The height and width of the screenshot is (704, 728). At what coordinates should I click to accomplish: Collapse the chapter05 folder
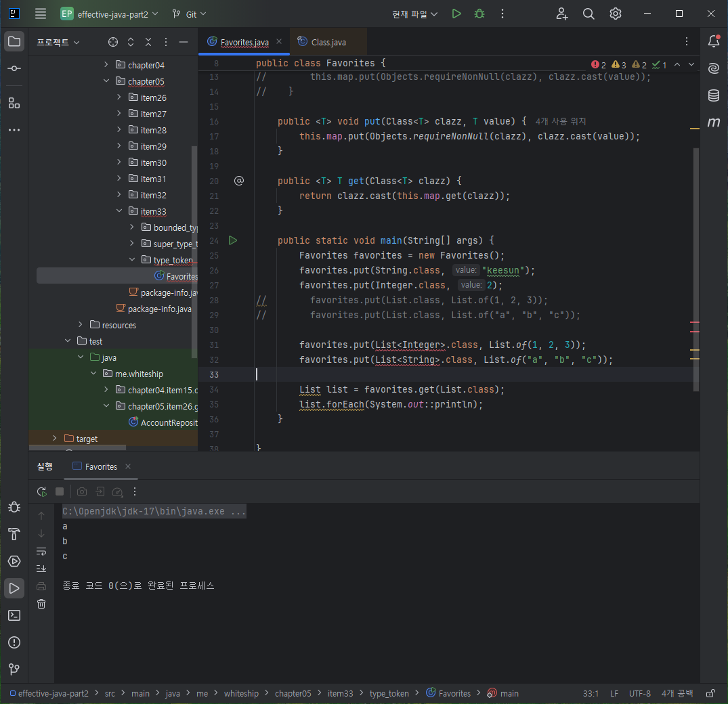(106, 81)
